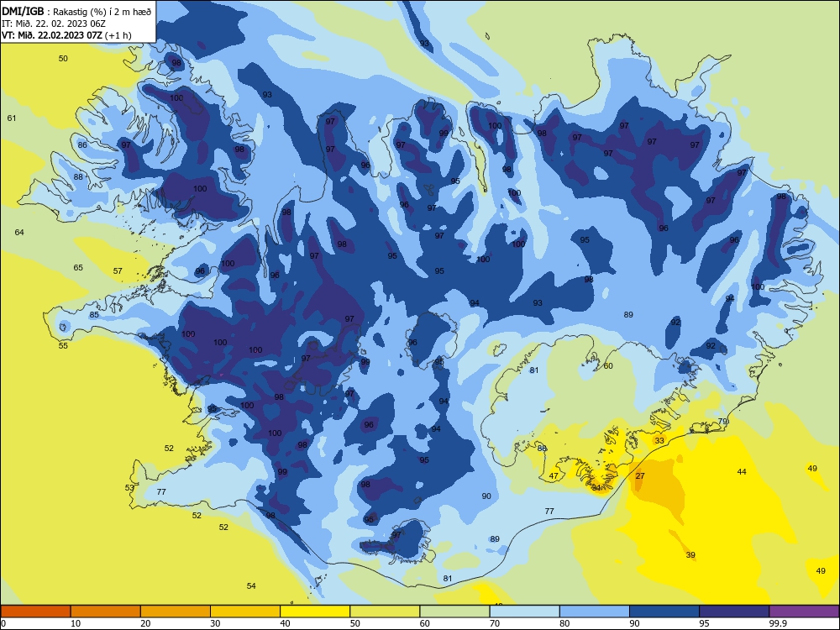Click the 70–80 pale blue legend swatch
Viewport: 840px width, 630px height.
point(524,612)
